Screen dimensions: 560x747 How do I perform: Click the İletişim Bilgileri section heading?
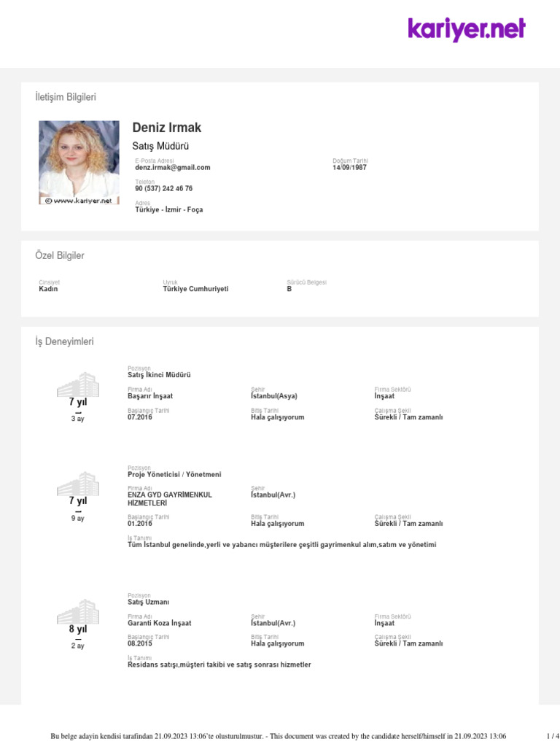(x=66, y=97)
